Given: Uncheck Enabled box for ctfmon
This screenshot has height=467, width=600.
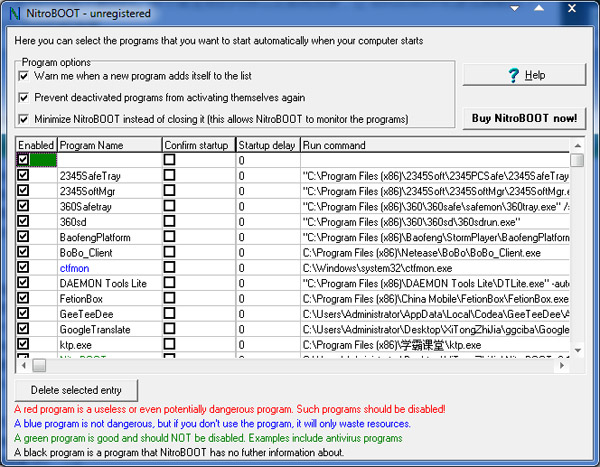Looking at the screenshot, I should [x=23, y=267].
